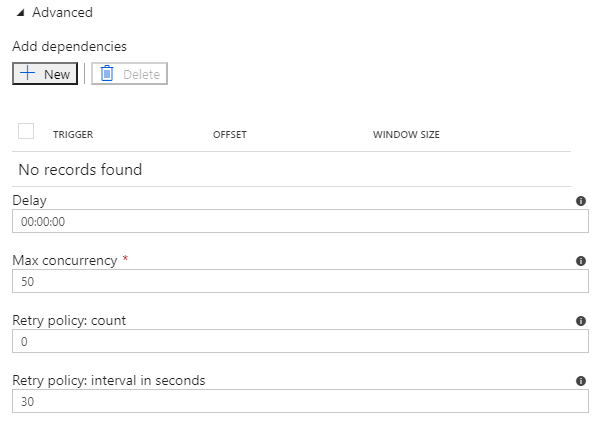Click the New dependency button
604x425 pixels.
[x=45, y=74]
